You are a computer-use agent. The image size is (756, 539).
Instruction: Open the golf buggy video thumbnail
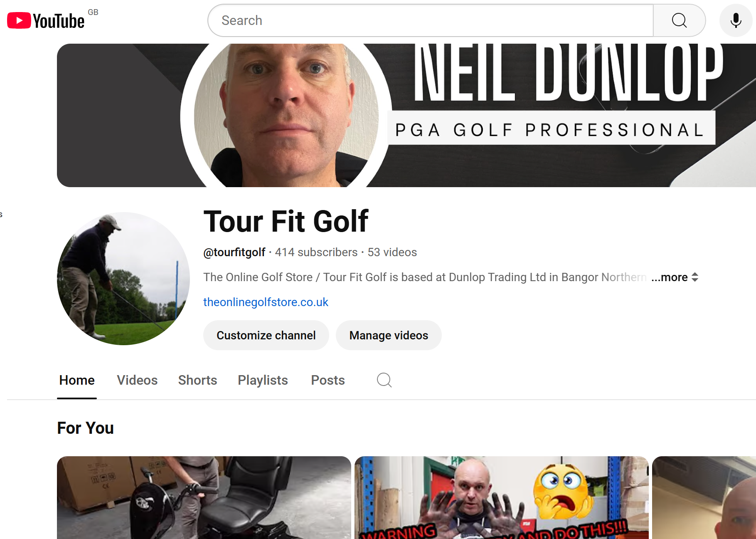(x=204, y=497)
